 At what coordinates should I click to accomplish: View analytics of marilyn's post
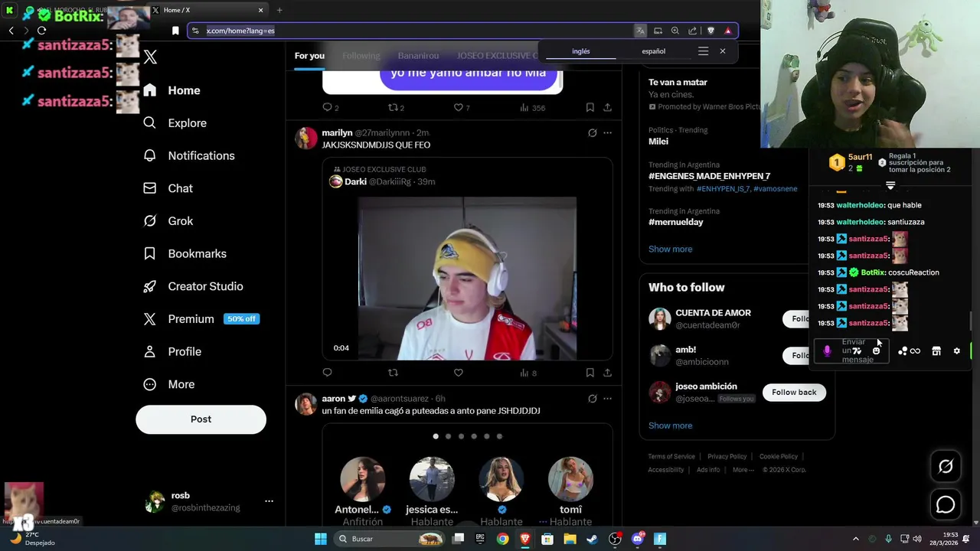click(x=528, y=373)
